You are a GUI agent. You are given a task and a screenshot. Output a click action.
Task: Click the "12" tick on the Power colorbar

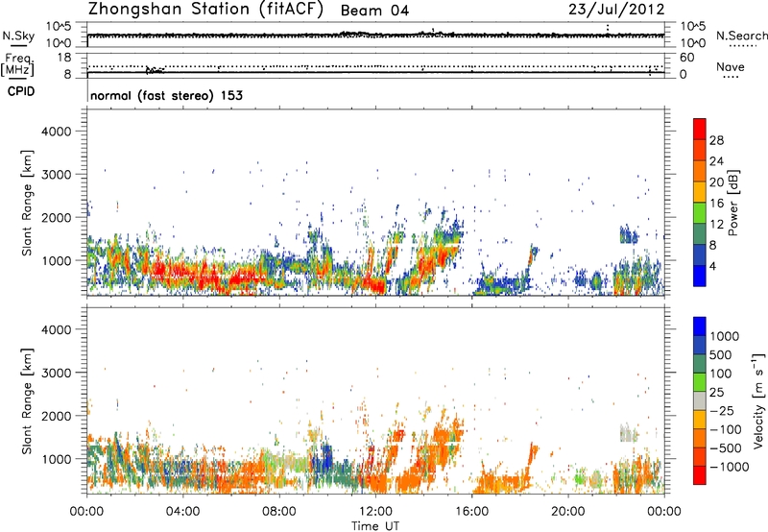pos(716,225)
